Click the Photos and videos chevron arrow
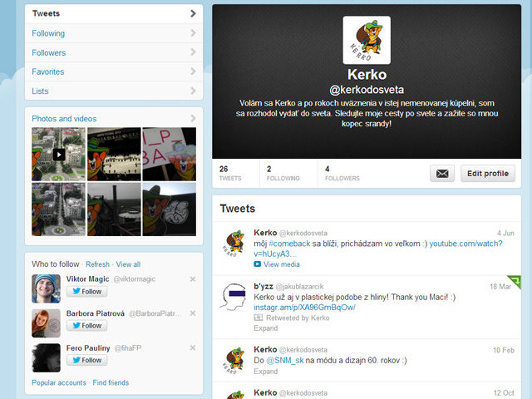The width and height of the screenshot is (532, 399). coord(193,118)
